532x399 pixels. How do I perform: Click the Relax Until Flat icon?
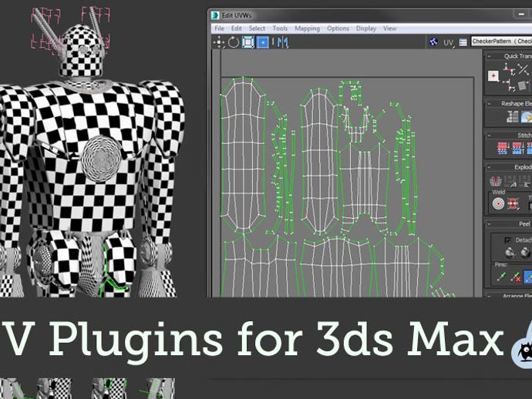click(527, 117)
